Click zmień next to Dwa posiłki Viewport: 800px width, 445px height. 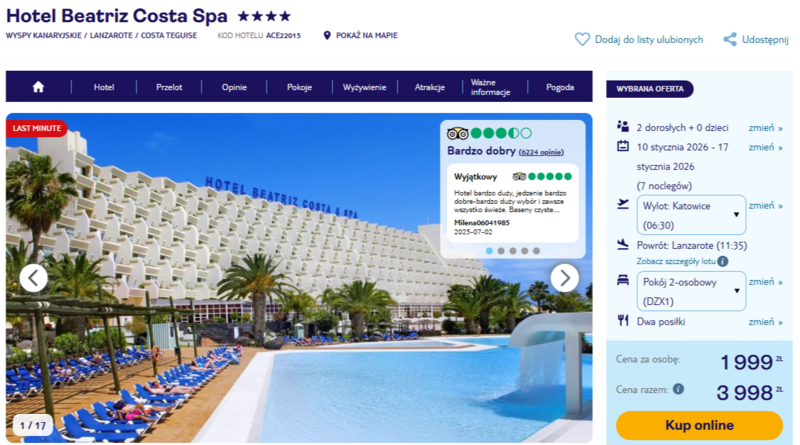point(765,322)
